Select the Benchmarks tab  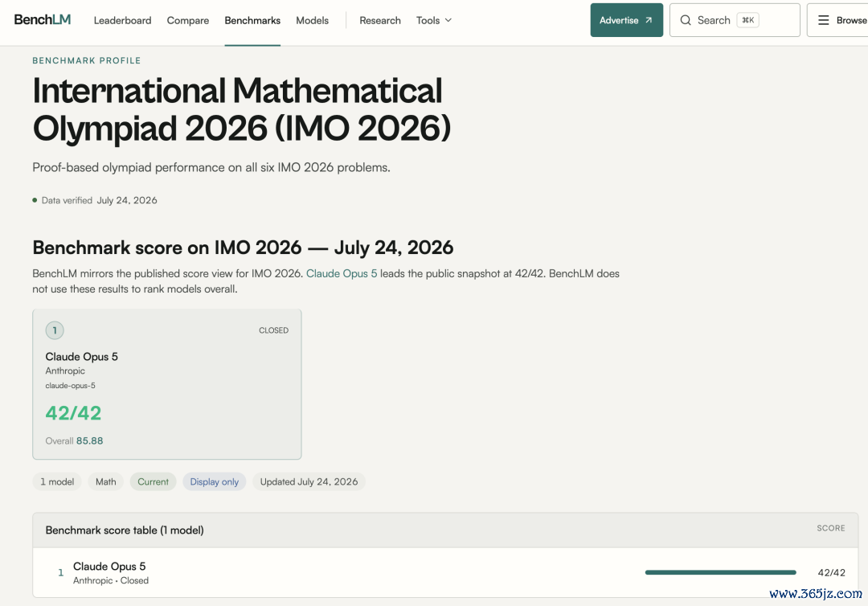252,20
